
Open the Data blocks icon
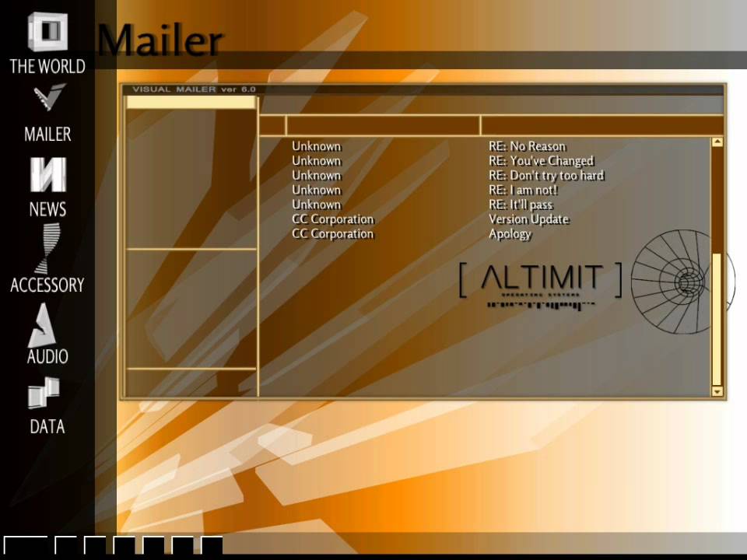44,393
